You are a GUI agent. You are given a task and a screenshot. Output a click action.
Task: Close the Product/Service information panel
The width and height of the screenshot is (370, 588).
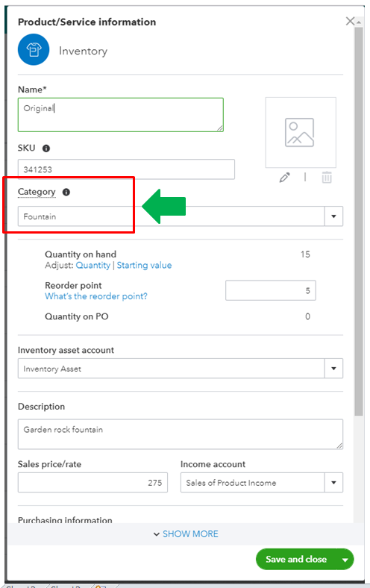click(x=350, y=21)
